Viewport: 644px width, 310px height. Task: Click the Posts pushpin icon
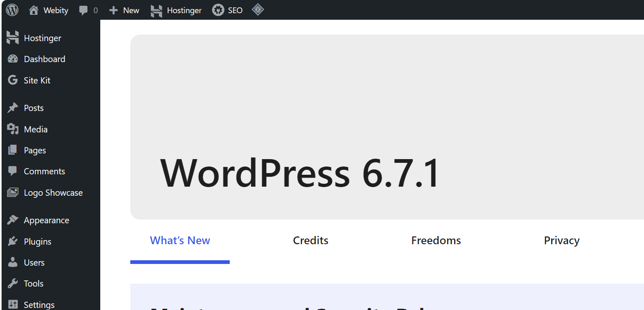coord(13,108)
